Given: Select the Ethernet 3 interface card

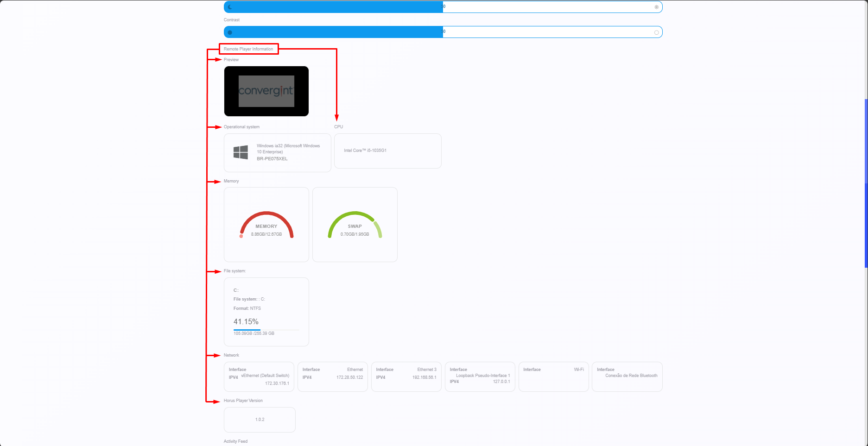Looking at the screenshot, I should 406,377.
